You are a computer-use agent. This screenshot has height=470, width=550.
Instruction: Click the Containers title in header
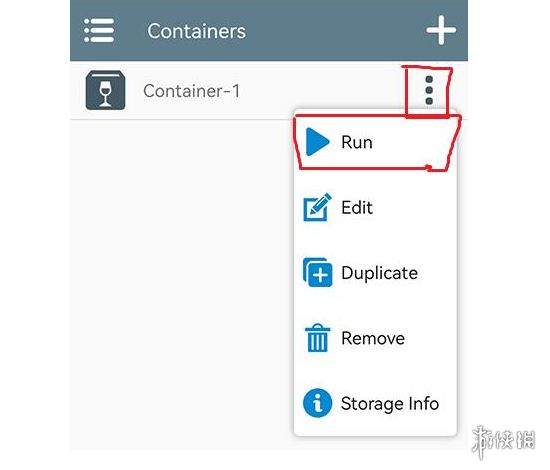[196, 31]
